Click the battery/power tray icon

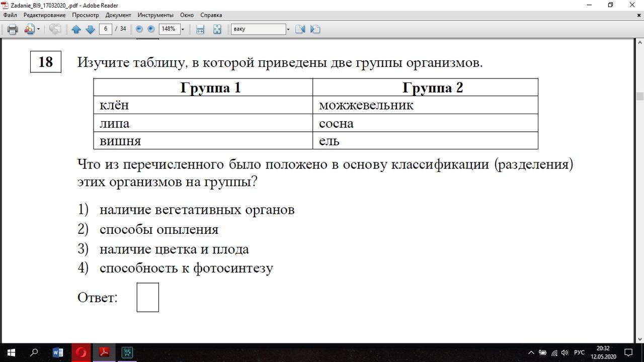(542, 352)
